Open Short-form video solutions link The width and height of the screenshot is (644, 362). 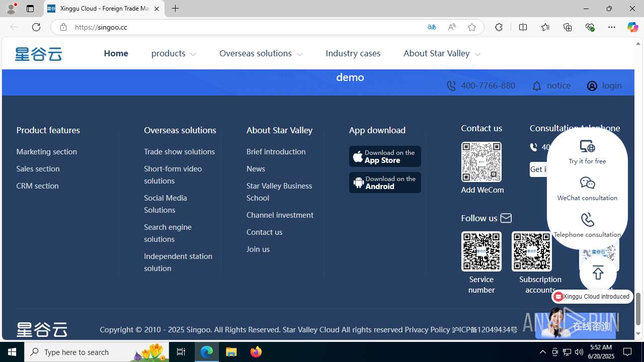pyautogui.click(x=173, y=174)
